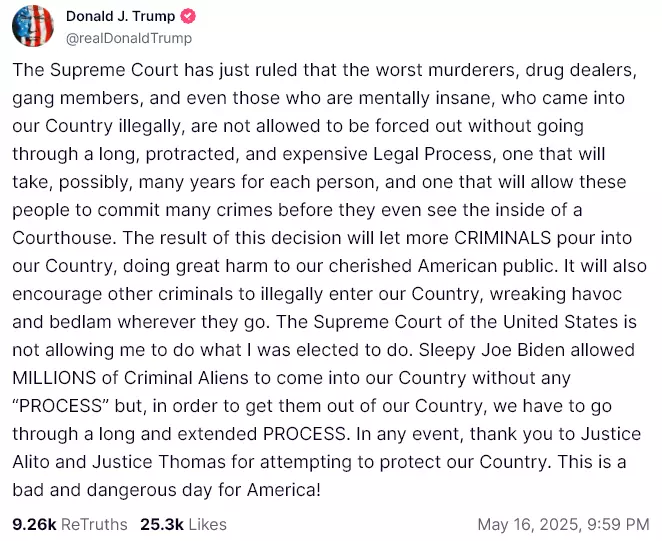Image resolution: width=662 pixels, height=541 pixels.
Task: View the 25.3k Likes count
Action: tap(162, 524)
